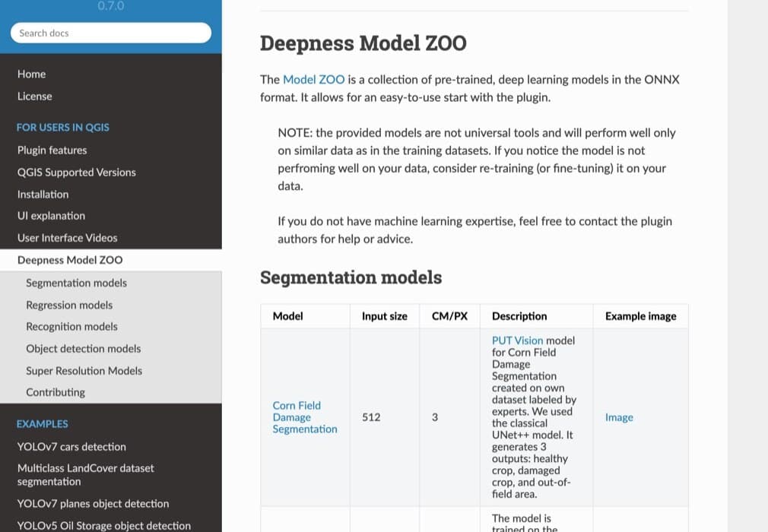768x532 pixels.
Task: Open the Home page in sidebar
Action: (31, 74)
